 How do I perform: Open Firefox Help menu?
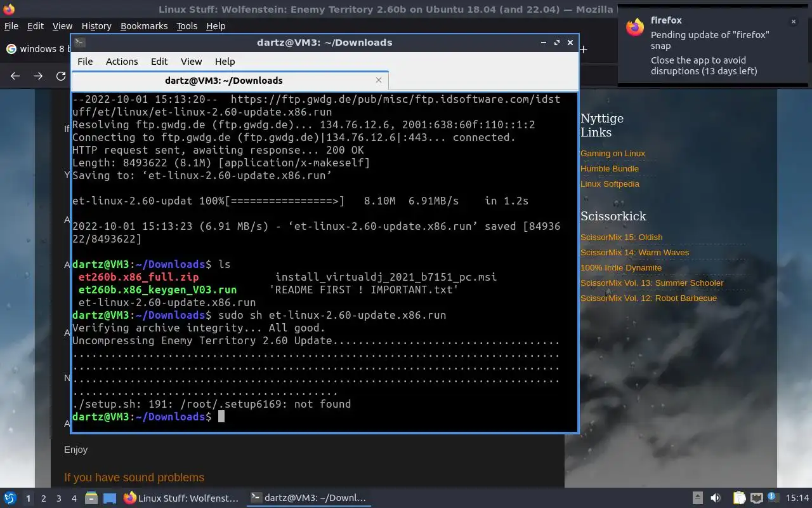tap(216, 26)
